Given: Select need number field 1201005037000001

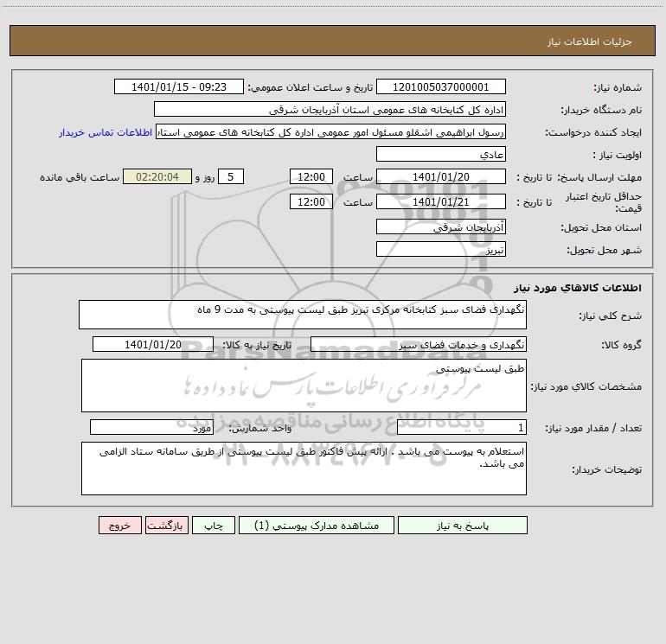Looking at the screenshot, I should click(441, 86).
